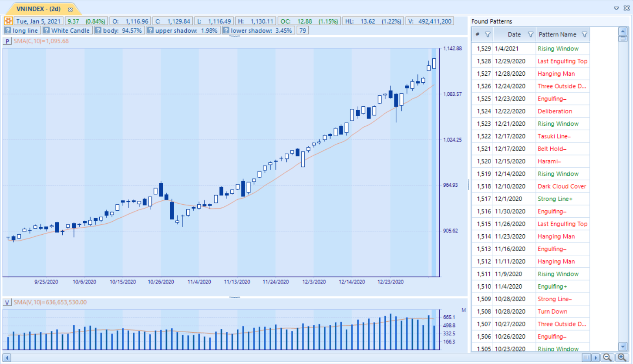The height and width of the screenshot is (364, 633).
Task: Select the VNINDEX (2d) tab
Action: [x=38, y=9]
